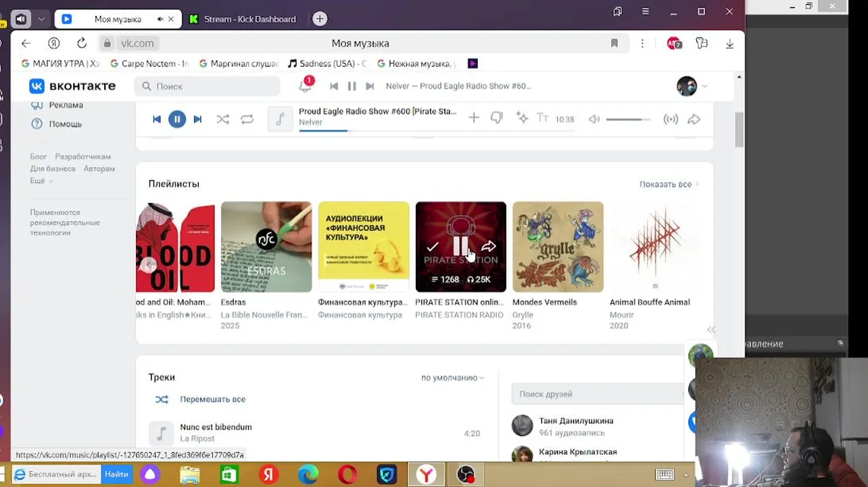Skip to next track in blue player bar
Image resolution: width=868 pixels, height=487 pixels.
pos(197,119)
